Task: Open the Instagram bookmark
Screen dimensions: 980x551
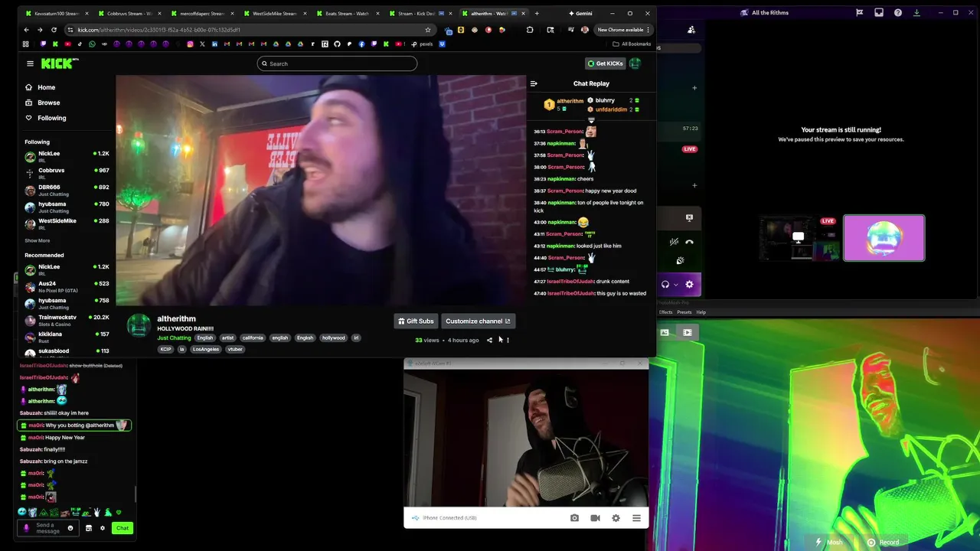Action: [x=191, y=44]
